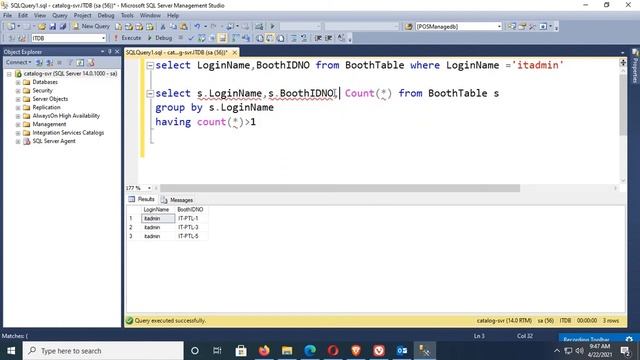
Task: Open the Tools menu
Action: click(x=127, y=16)
